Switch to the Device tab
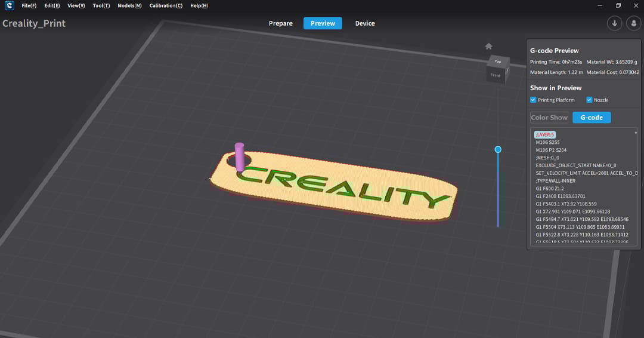Viewport: 644px width, 338px height. pos(365,23)
